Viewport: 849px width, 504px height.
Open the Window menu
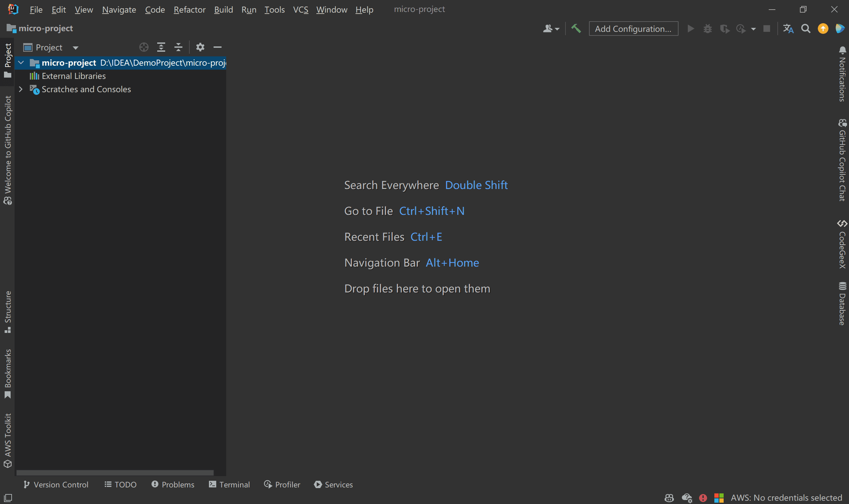[x=331, y=10]
